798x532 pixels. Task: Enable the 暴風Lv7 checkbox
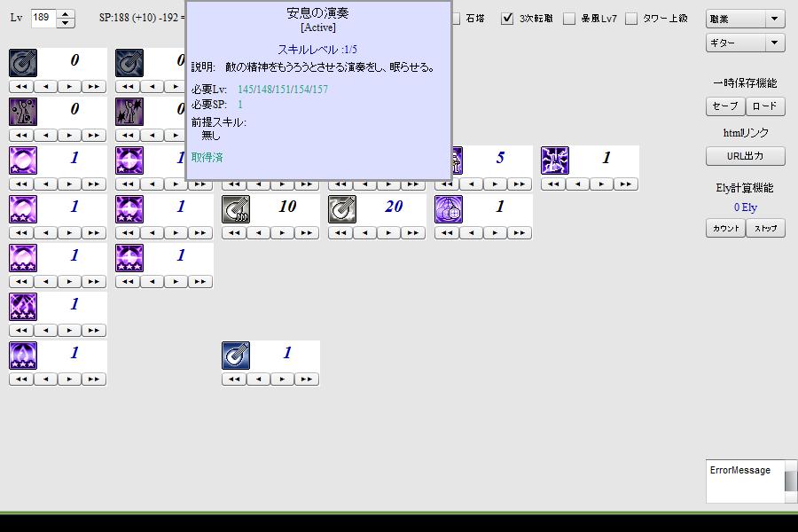click(x=569, y=19)
